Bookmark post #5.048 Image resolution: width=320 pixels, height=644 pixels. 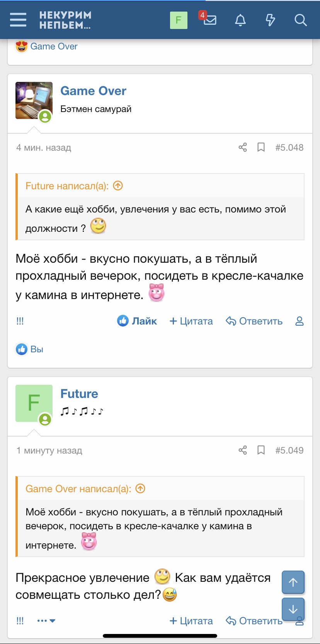click(x=261, y=147)
